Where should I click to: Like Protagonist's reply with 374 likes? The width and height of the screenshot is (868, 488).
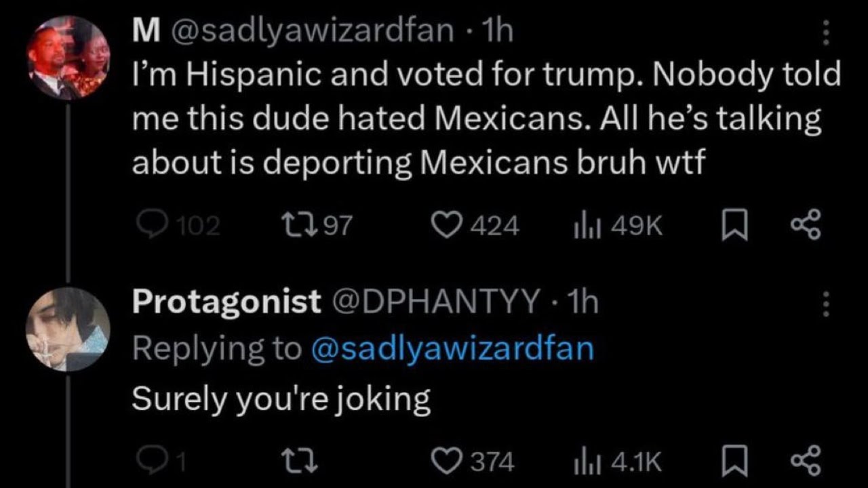tap(446, 462)
